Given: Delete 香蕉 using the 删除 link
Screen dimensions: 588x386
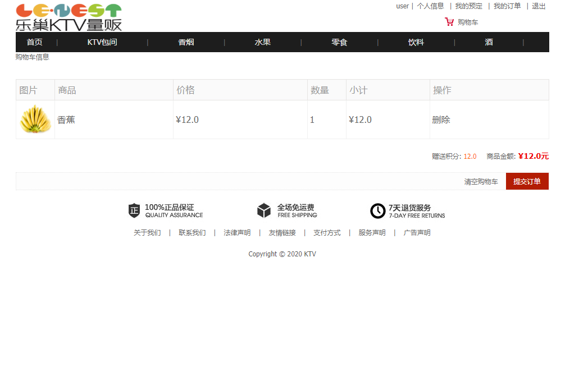Looking at the screenshot, I should point(441,119).
